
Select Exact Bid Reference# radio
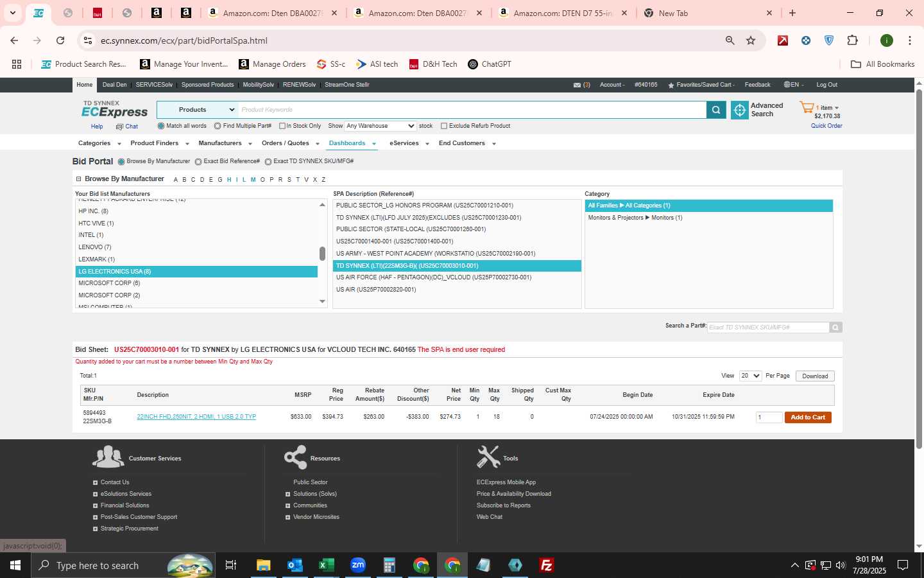[x=198, y=162]
